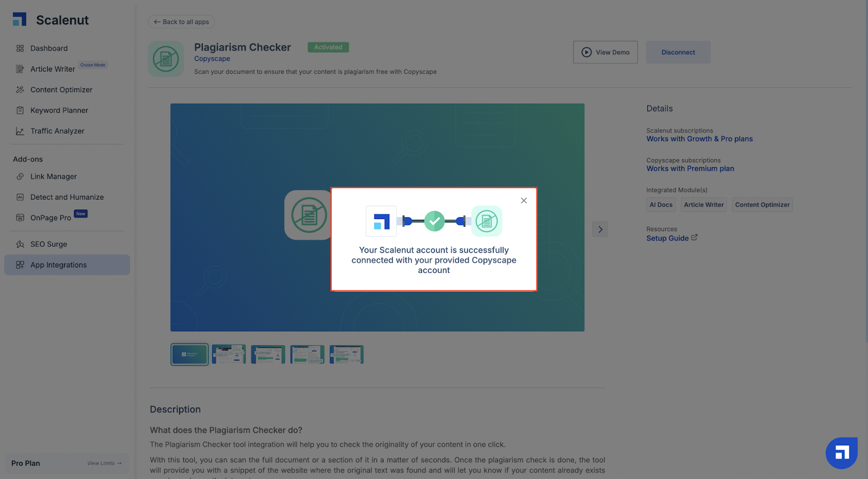The width and height of the screenshot is (868, 479).
Task: Click Works with Premium plan
Action: click(690, 169)
